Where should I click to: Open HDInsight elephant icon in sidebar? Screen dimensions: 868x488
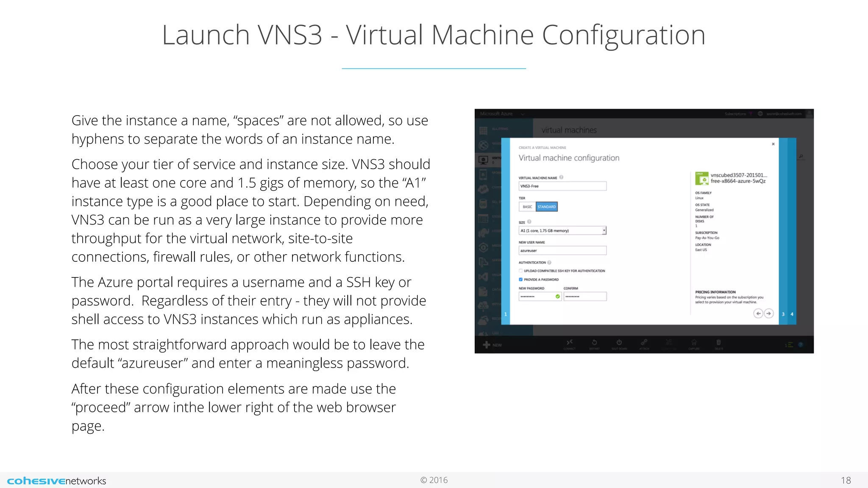coord(483,232)
